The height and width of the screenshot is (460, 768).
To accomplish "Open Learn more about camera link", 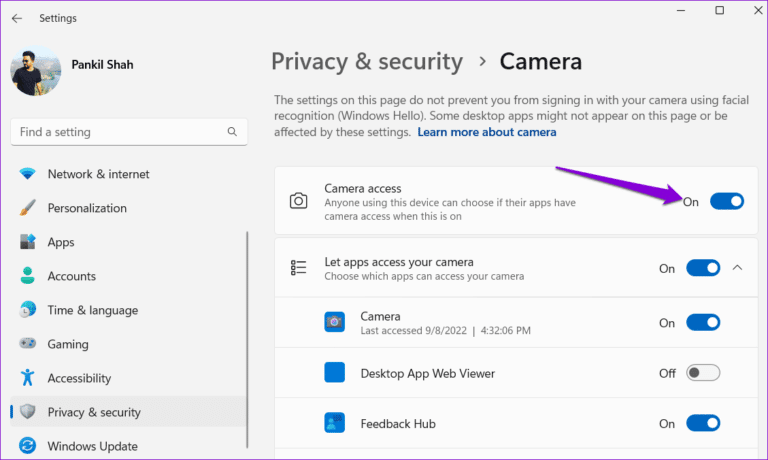I will click(x=487, y=132).
